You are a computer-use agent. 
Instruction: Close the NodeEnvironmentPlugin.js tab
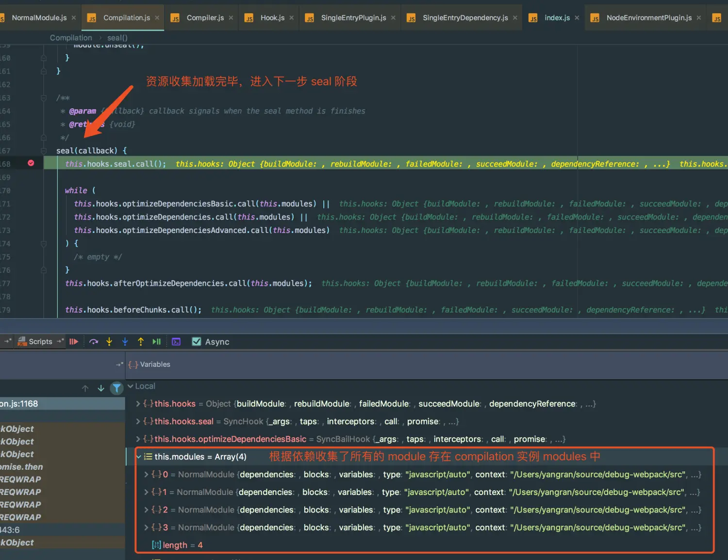click(x=699, y=18)
